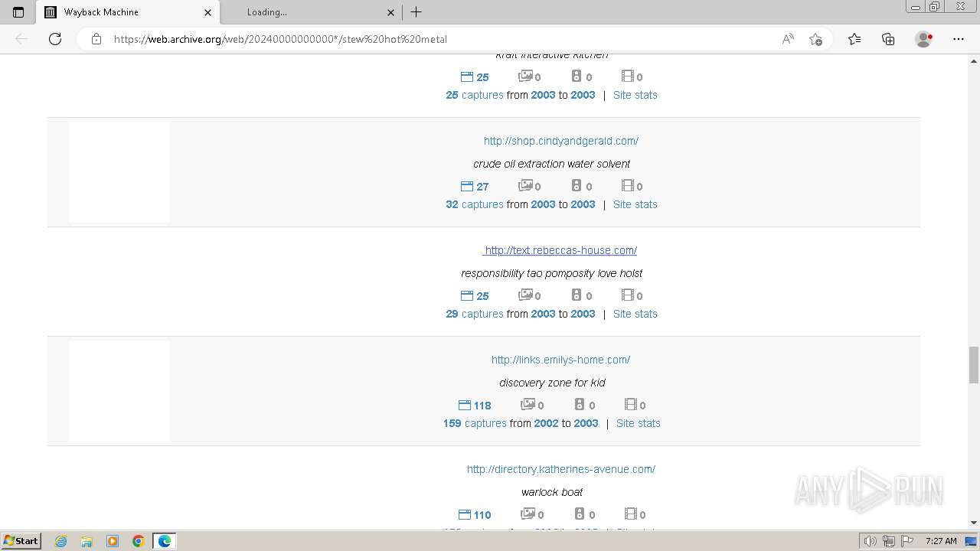This screenshot has width=980, height=551.
Task: Refresh the Wayback Machine page
Action: 55,39
